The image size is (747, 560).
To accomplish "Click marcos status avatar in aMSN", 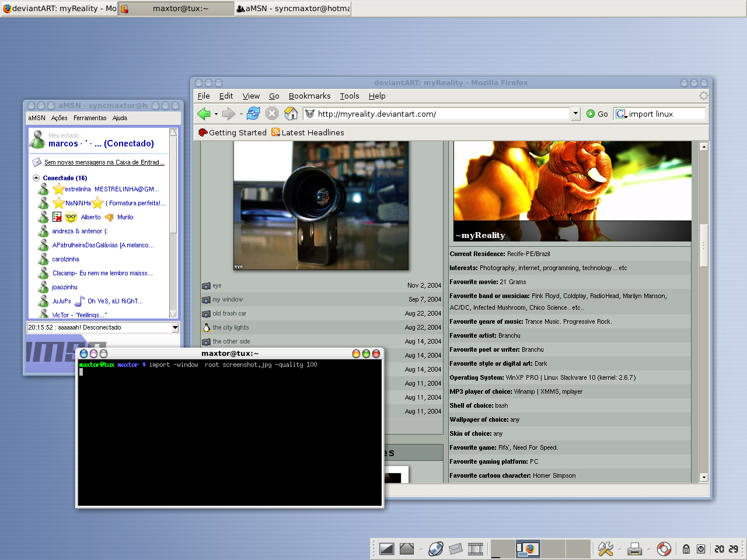I will tap(38, 139).
